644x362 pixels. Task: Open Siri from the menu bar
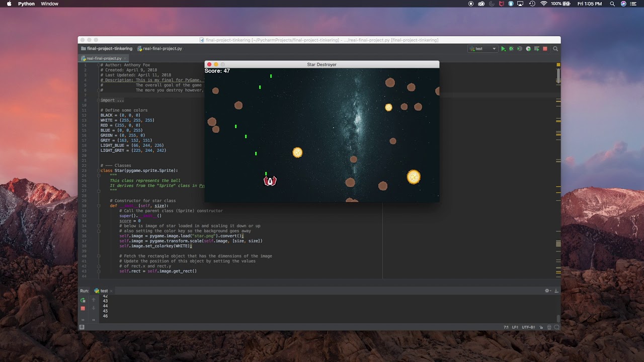point(624,4)
